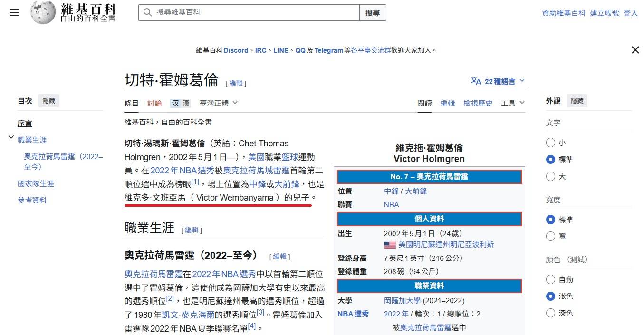Open the 岡薩加大學 link in infobox

click(402, 301)
